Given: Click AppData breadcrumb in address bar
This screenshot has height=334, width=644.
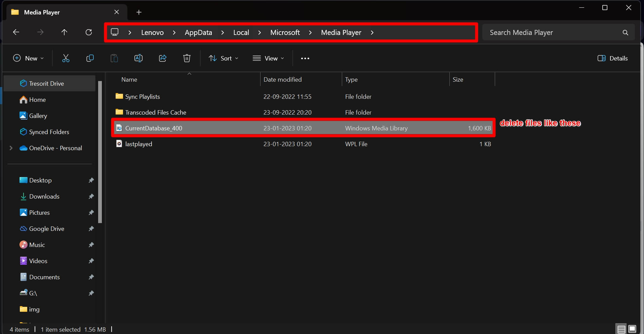Looking at the screenshot, I should 198,33.
